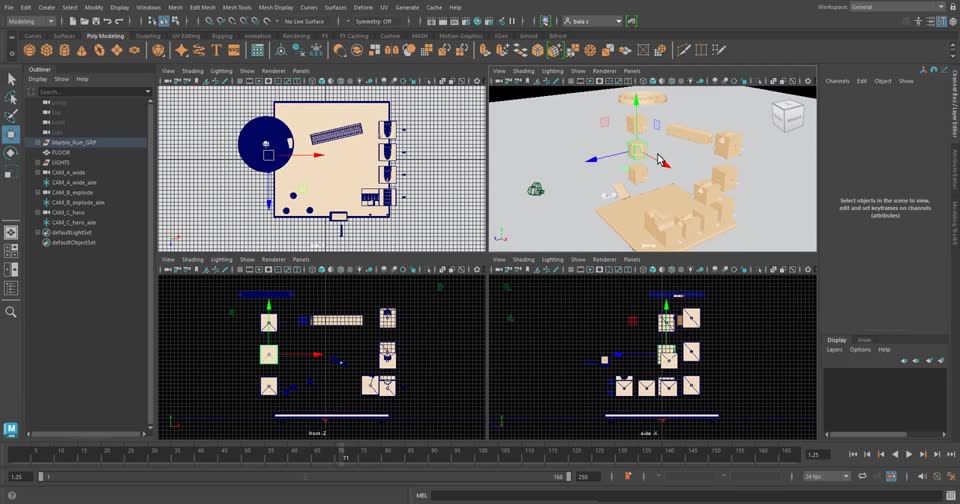This screenshot has height=504, width=960.
Task: Open the Windows menu
Action: 148,7
